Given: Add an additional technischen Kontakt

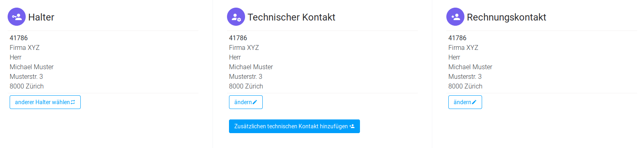Looking at the screenshot, I should click(294, 126).
